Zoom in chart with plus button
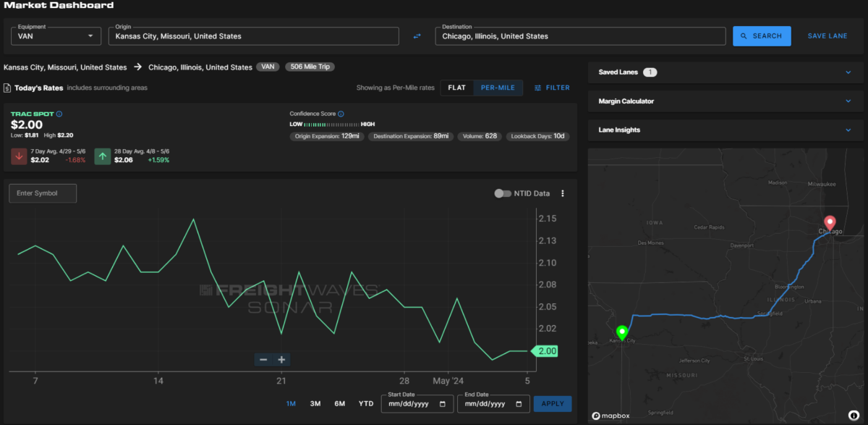The width and height of the screenshot is (868, 425). [x=282, y=360]
